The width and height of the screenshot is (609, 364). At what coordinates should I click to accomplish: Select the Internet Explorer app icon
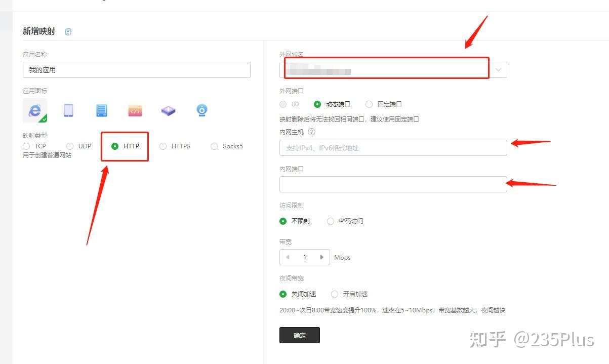(x=34, y=110)
